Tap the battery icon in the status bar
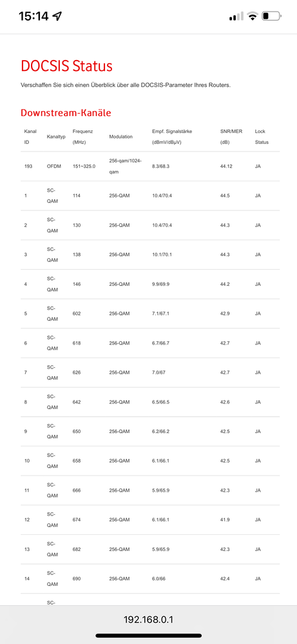Image resolution: width=297 pixels, height=644 pixels. (x=271, y=16)
